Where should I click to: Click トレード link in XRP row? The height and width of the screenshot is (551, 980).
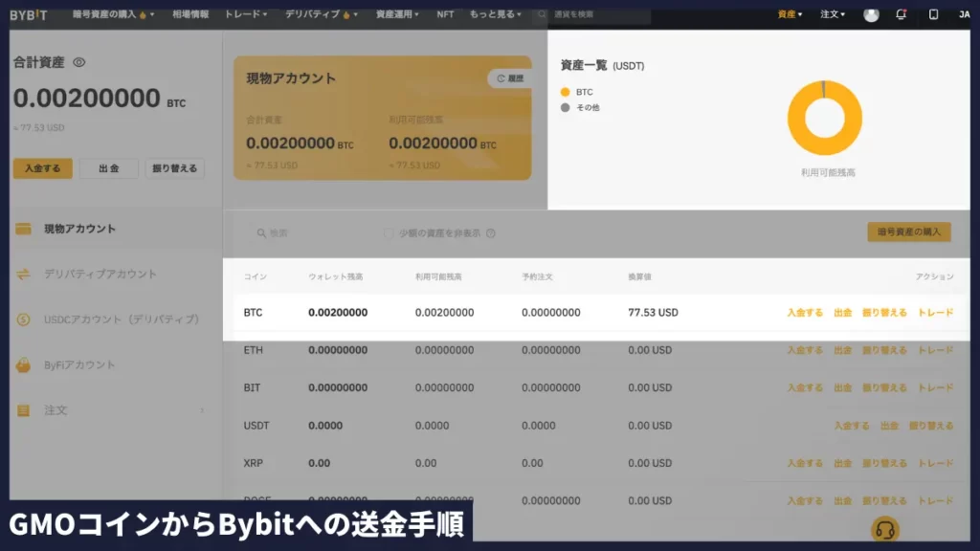click(x=935, y=463)
